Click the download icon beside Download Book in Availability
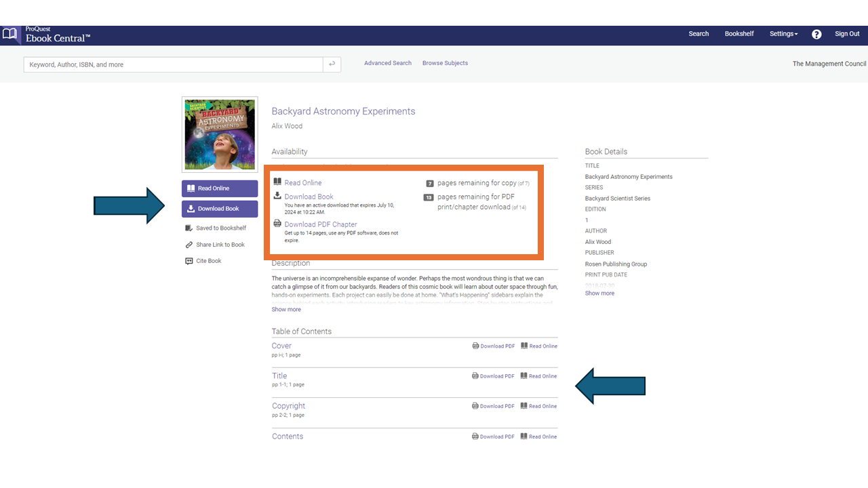The height and width of the screenshot is (488, 868). 277,196
